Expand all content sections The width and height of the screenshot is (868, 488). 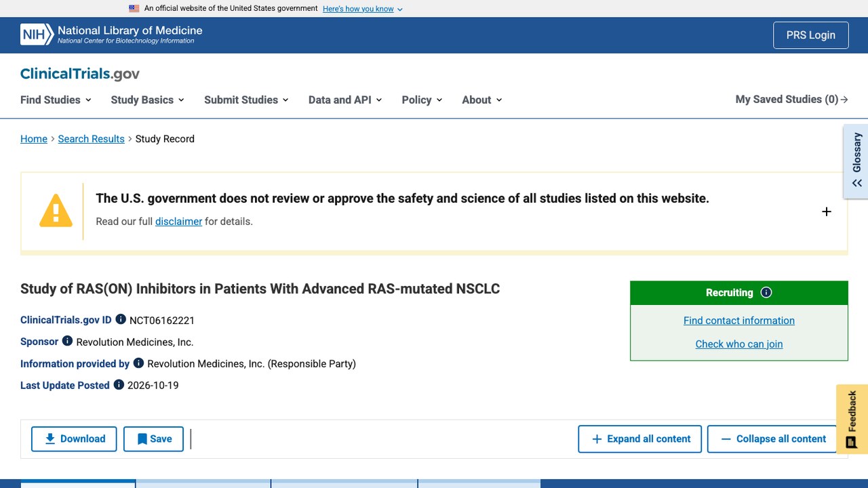(641, 439)
